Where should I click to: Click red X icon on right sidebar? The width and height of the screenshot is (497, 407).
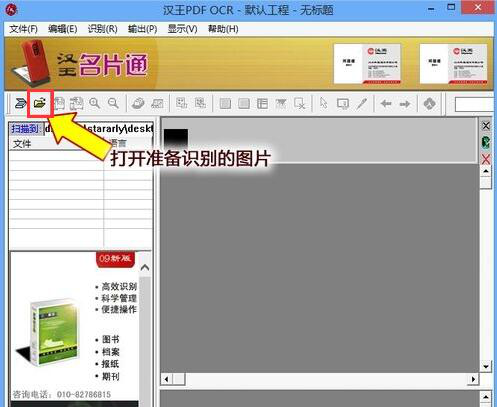(x=486, y=159)
